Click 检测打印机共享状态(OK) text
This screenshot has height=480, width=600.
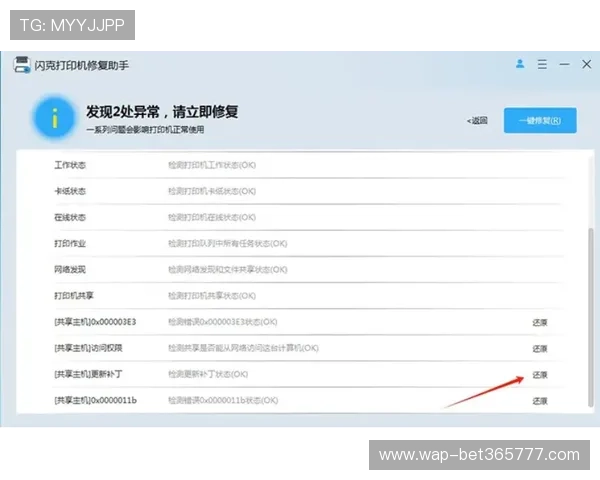point(212,296)
